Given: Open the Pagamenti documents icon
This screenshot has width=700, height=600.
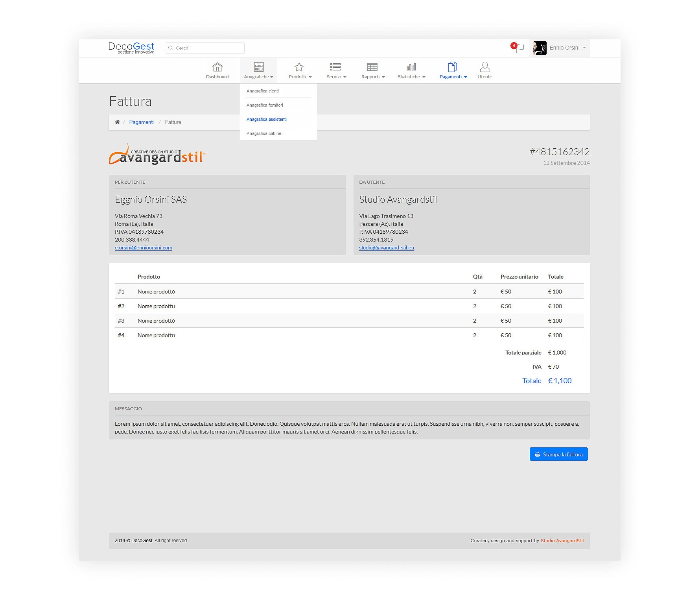Looking at the screenshot, I should (x=452, y=67).
